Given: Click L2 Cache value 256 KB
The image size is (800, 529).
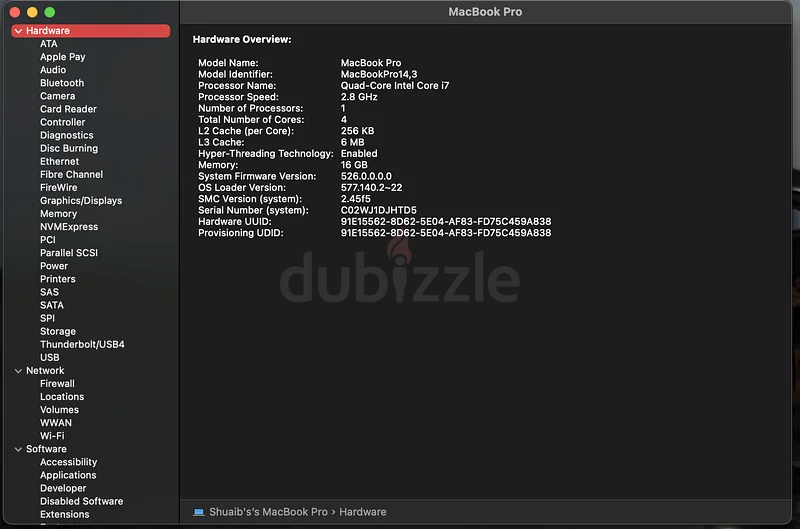Looking at the screenshot, I should tap(357, 131).
